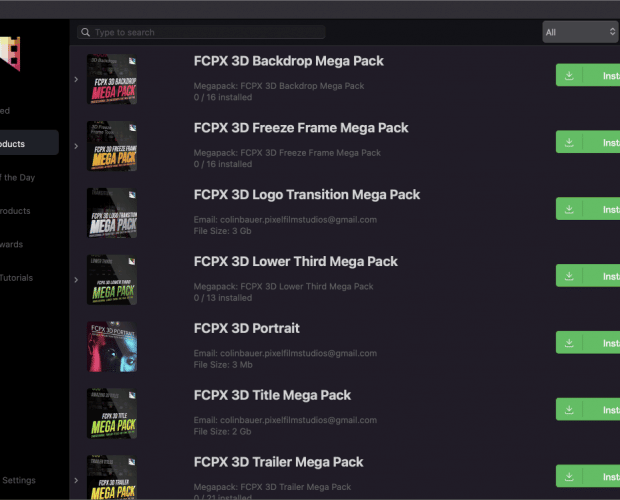Screen dimensions: 620x500
Task: Click 'File Size: 3 Gb' under Logo Transition
Action: 222,231
